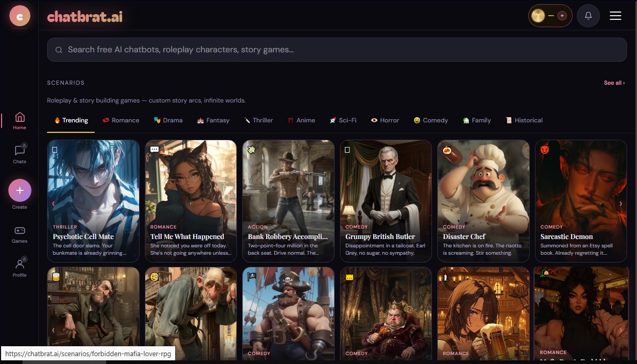Open the muscular pirate comedy card
This screenshot has height=364, width=637.
coord(289,314)
